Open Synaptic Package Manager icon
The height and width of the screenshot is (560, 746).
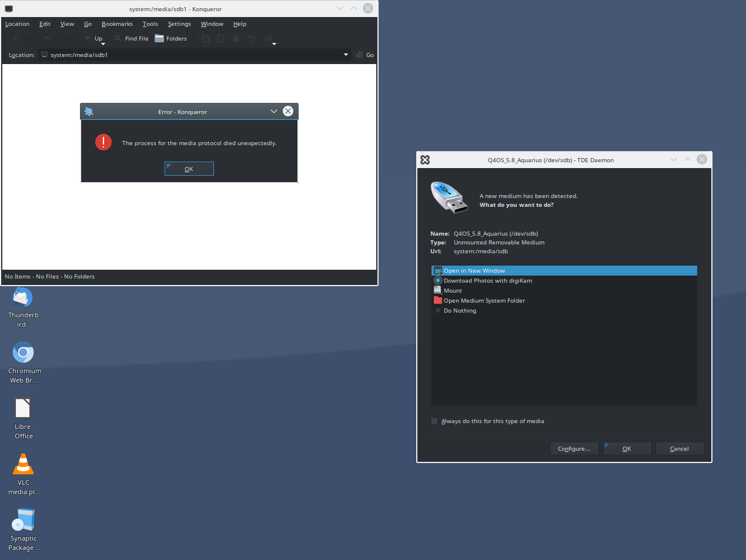coord(23,520)
